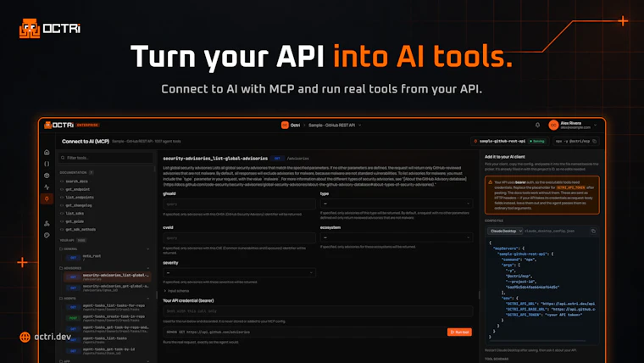Click the /advisories path label in tool header
The width and height of the screenshot is (644, 363).
pos(297,159)
